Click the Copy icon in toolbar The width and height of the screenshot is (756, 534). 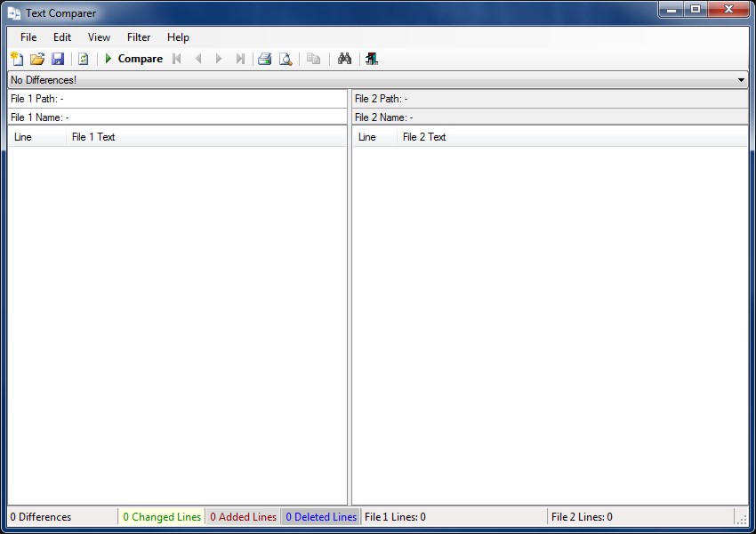pyautogui.click(x=313, y=59)
